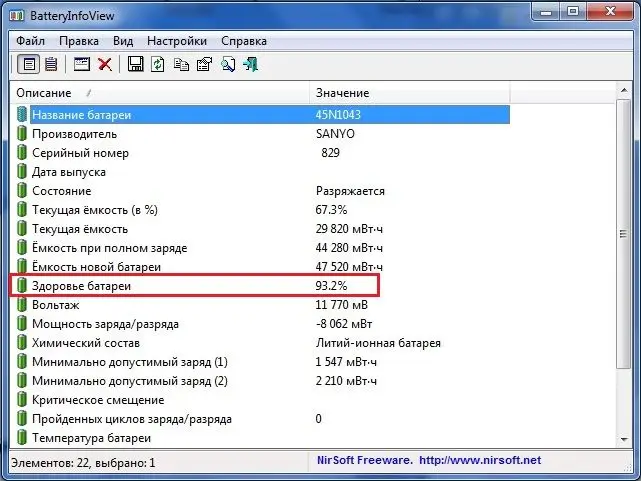Select the Название батареи row
The width and height of the screenshot is (641, 481).
click(x=262, y=115)
